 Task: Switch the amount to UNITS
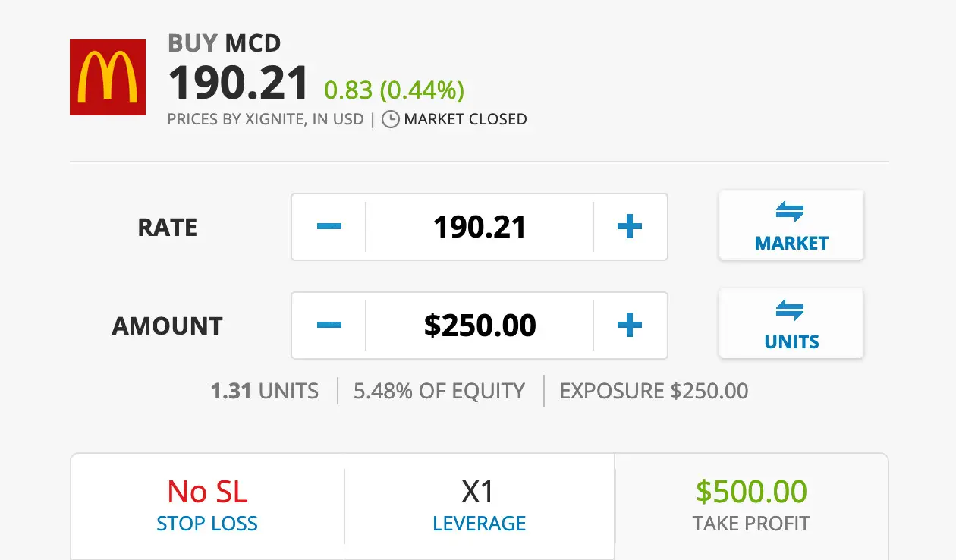pyautogui.click(x=791, y=323)
